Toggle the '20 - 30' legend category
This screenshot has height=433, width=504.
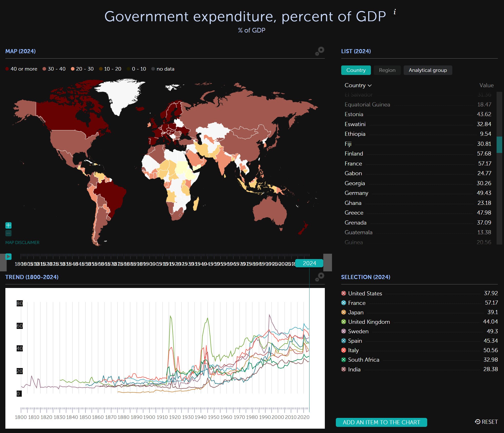(x=82, y=69)
